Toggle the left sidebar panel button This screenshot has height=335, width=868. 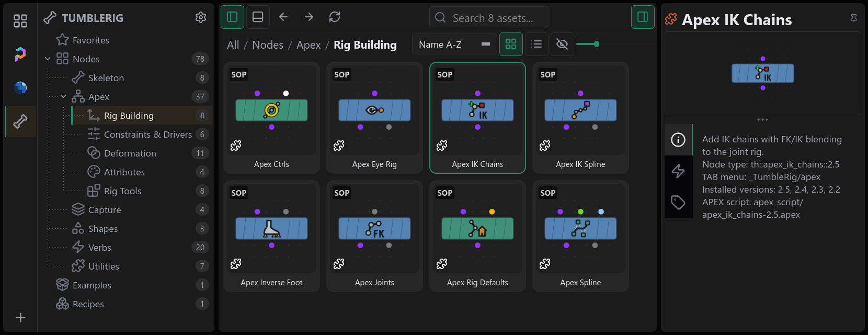point(232,17)
